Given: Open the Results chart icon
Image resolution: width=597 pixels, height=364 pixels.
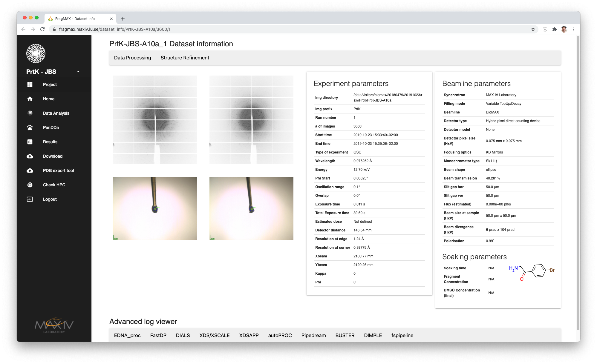Looking at the screenshot, I should click(30, 142).
